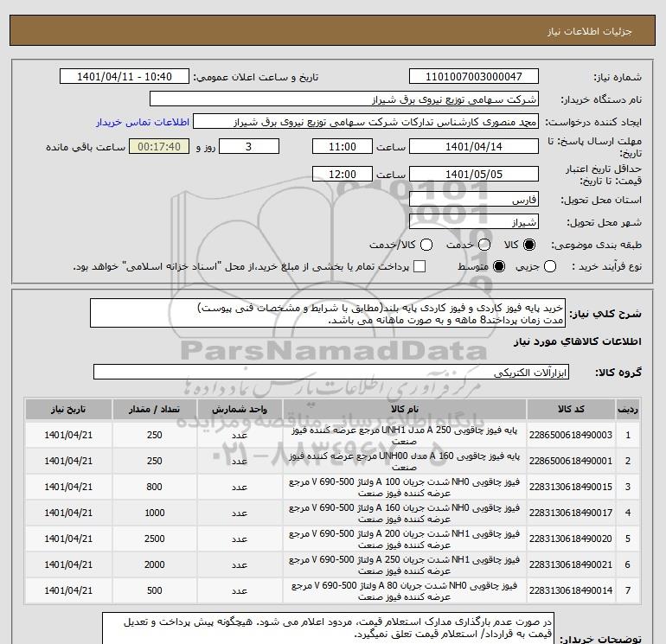
Task: Click the UNH1 250 A fuse base name
Action: click(405, 436)
